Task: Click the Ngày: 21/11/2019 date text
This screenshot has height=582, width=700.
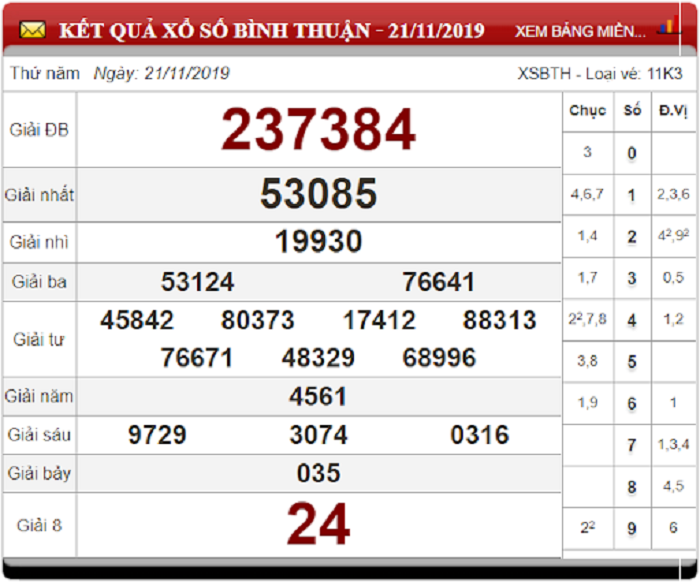Action: click(x=162, y=73)
